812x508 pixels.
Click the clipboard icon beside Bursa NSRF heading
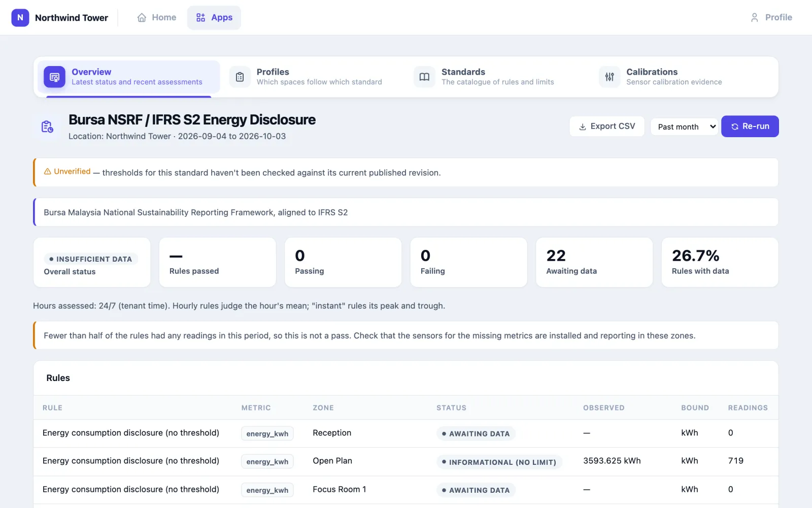click(x=47, y=126)
